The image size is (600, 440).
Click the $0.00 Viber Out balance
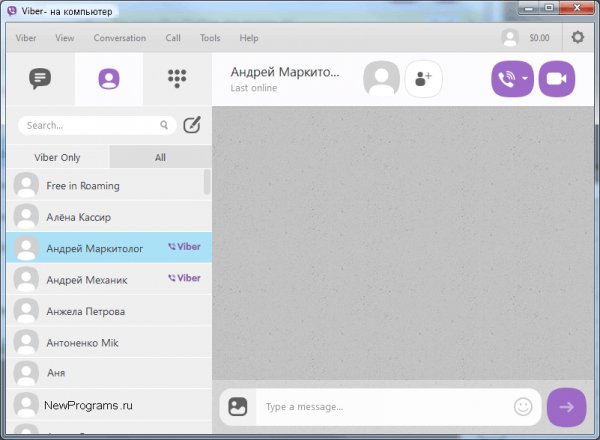pyautogui.click(x=539, y=38)
